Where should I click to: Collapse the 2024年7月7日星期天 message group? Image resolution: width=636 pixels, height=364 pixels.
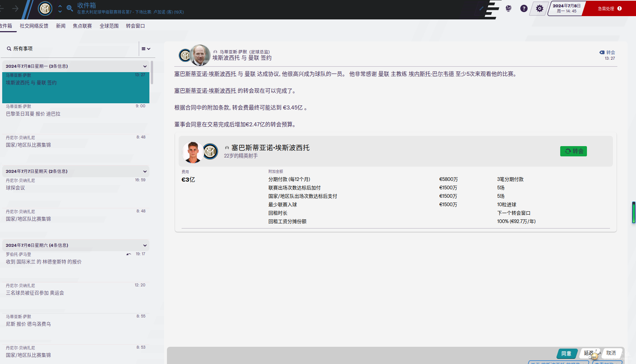145,171
